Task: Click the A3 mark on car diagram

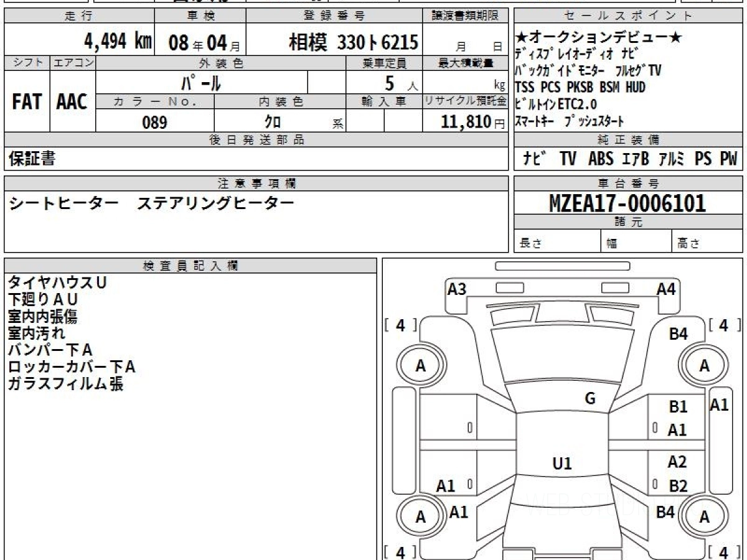Action: pos(457,289)
